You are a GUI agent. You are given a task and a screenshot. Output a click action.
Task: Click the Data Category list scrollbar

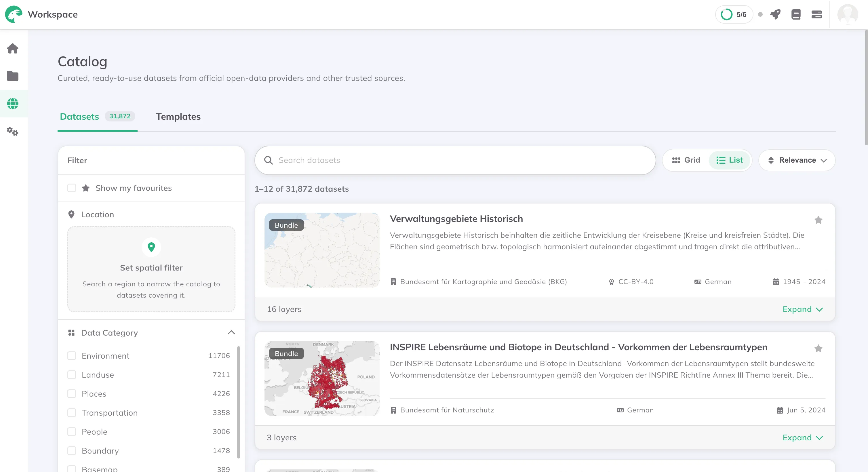(x=239, y=402)
